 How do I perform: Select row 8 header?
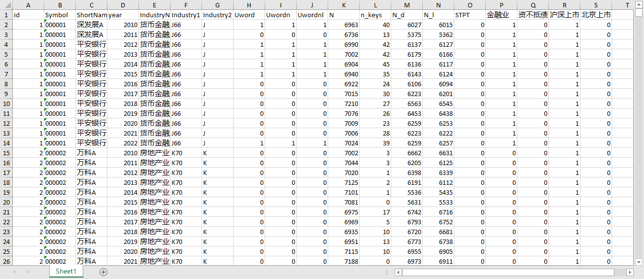click(x=6, y=84)
